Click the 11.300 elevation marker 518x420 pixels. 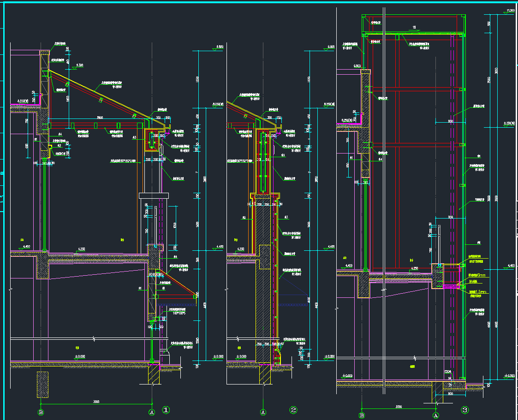coord(510,10)
